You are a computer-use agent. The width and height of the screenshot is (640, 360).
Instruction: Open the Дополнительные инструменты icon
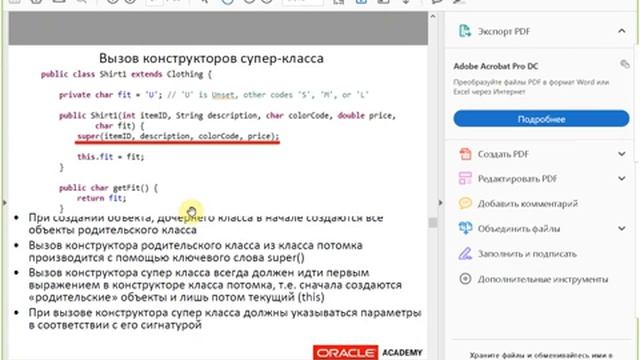click(465, 279)
